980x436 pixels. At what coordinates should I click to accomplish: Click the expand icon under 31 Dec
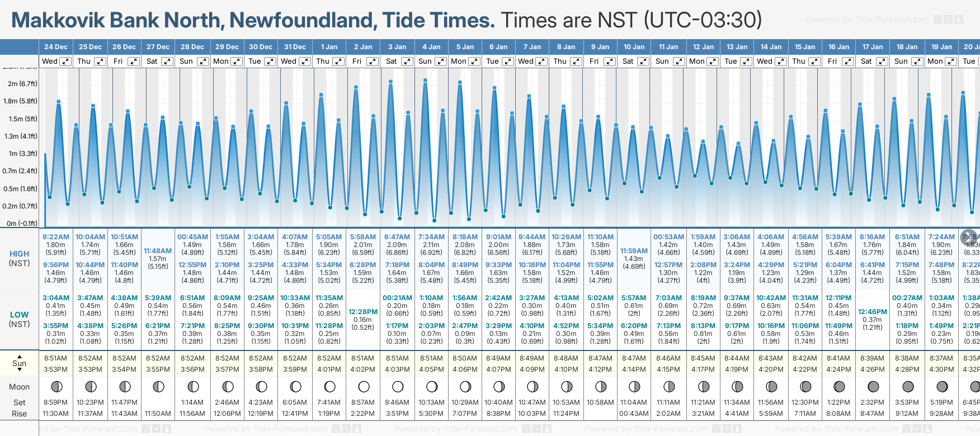(305, 61)
